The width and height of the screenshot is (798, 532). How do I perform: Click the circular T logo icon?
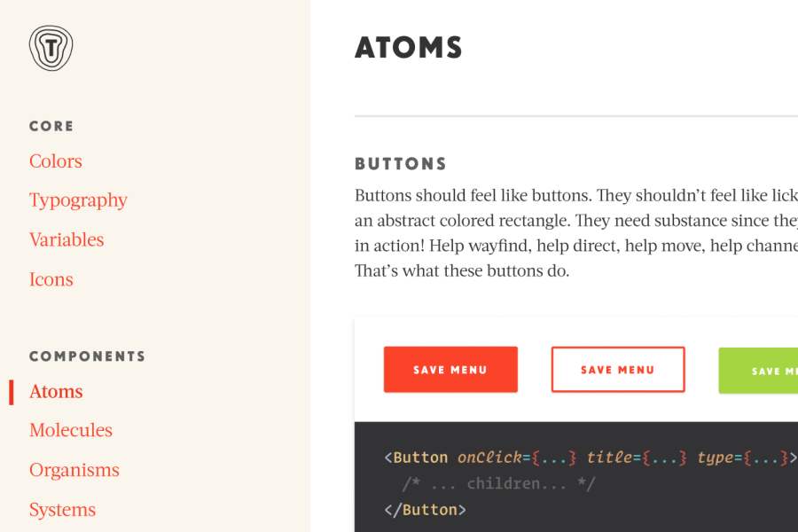[51, 48]
